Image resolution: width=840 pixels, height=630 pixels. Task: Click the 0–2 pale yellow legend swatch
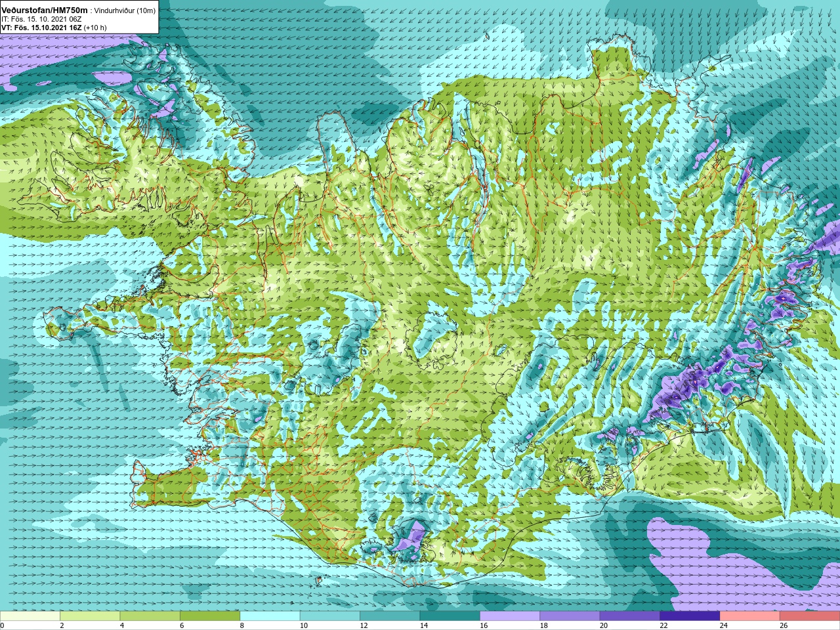tap(30, 616)
